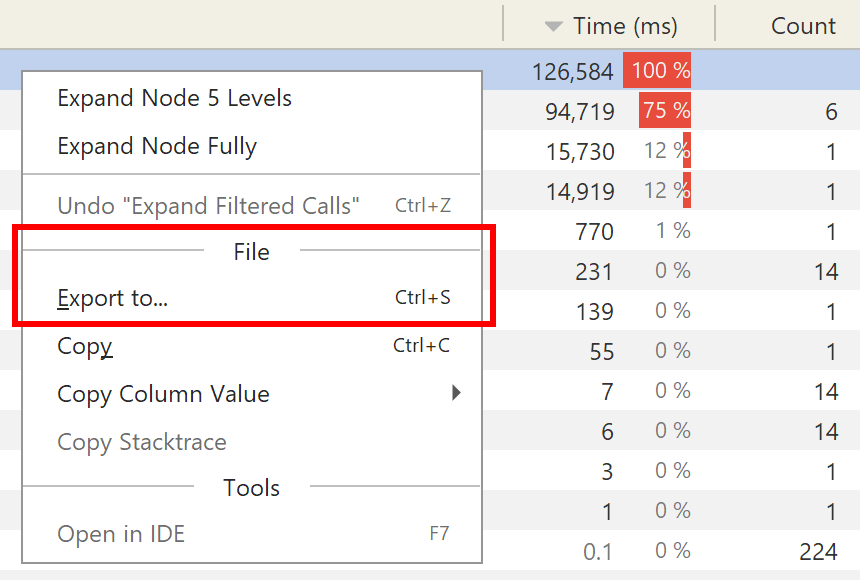Screen dimensions: 860x580
Task: Select the time value 3
Action: click(x=607, y=471)
